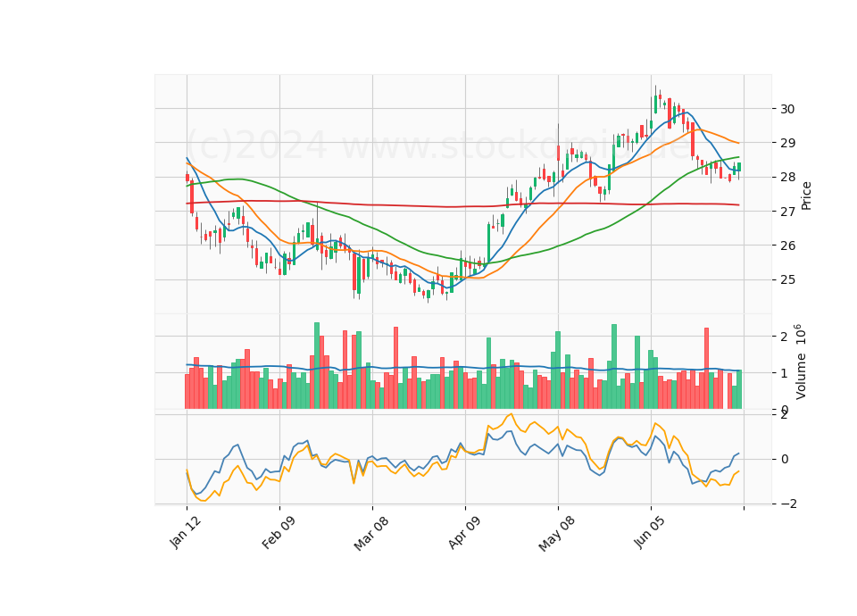Click the tall red volume bar in mid-March

tap(395, 368)
